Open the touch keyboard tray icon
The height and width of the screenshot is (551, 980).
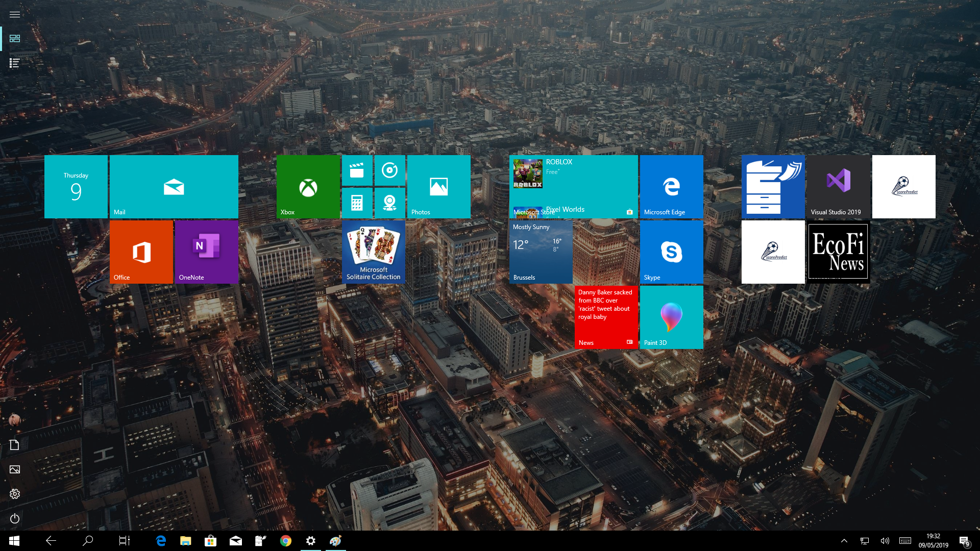pyautogui.click(x=905, y=541)
